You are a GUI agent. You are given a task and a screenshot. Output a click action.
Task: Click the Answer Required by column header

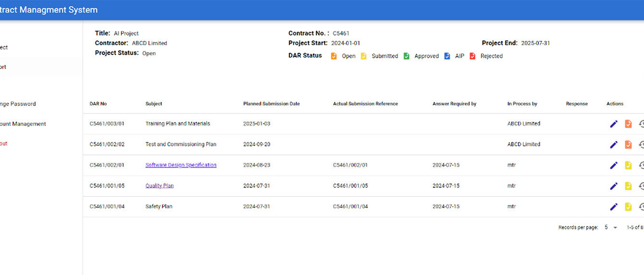[454, 104]
